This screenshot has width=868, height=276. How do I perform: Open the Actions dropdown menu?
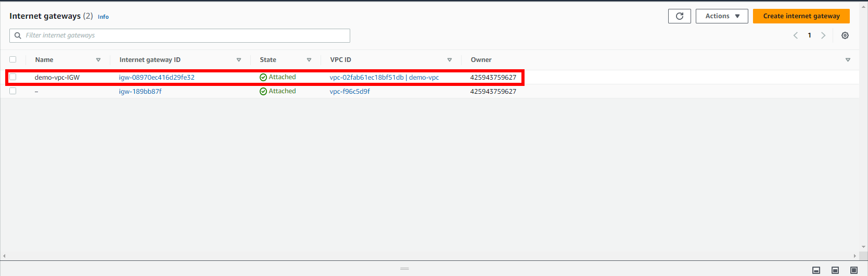[x=722, y=16]
